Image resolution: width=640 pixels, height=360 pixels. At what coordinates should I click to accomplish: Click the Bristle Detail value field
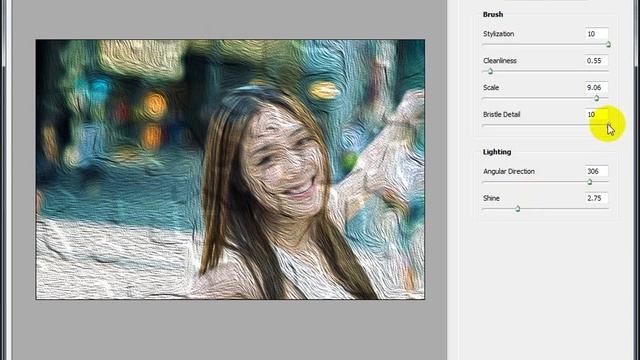596,115
